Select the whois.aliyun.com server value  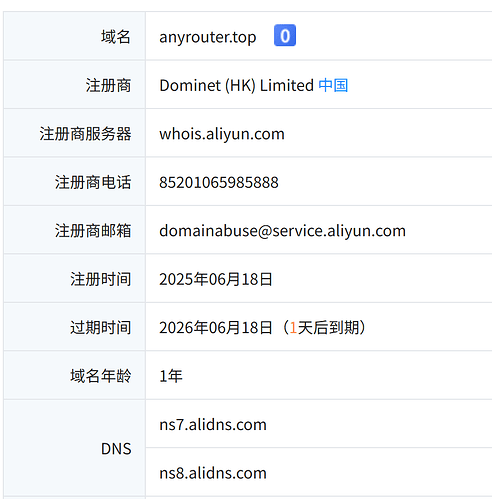[x=222, y=134]
